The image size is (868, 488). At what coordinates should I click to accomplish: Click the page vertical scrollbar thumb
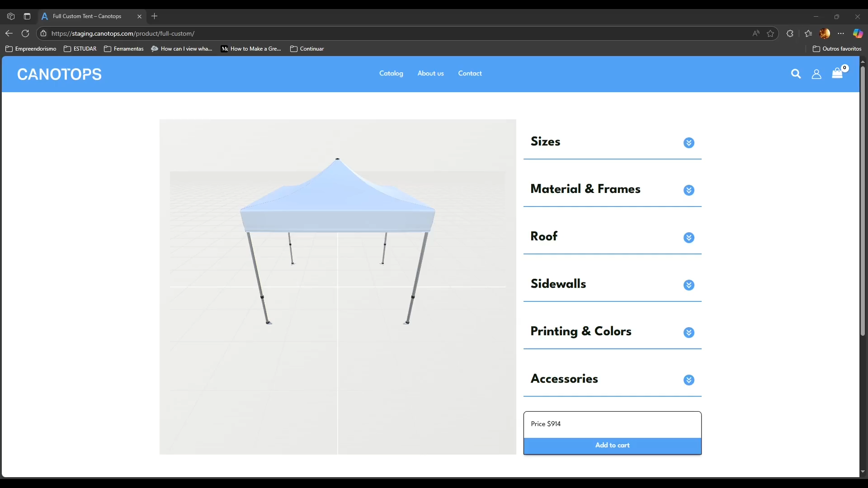point(863,201)
